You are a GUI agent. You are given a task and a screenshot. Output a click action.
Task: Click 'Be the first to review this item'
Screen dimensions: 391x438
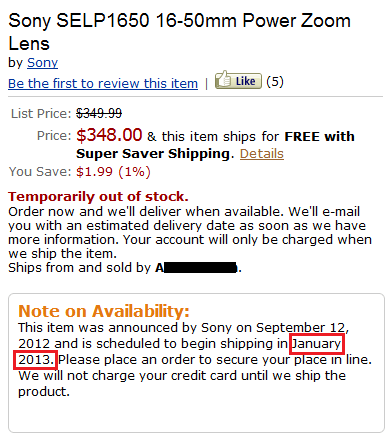click(x=103, y=83)
